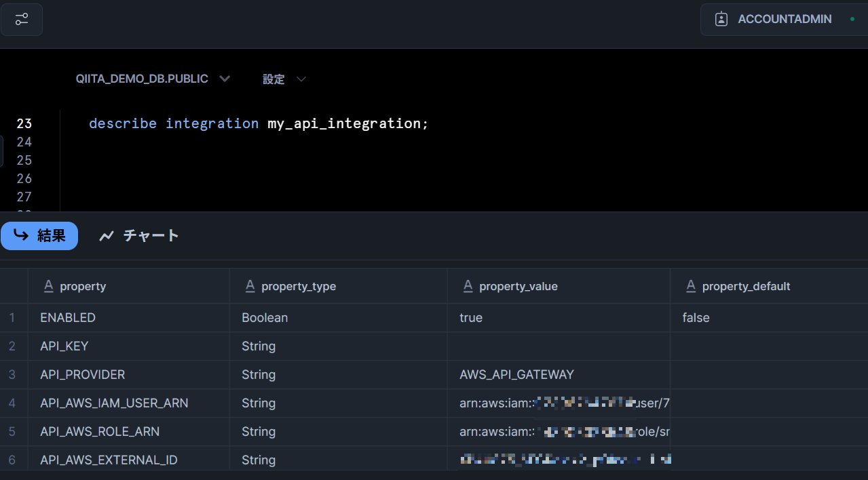Screen dimensions: 868x480
Task: Click the chart line icon
Action: pos(107,236)
